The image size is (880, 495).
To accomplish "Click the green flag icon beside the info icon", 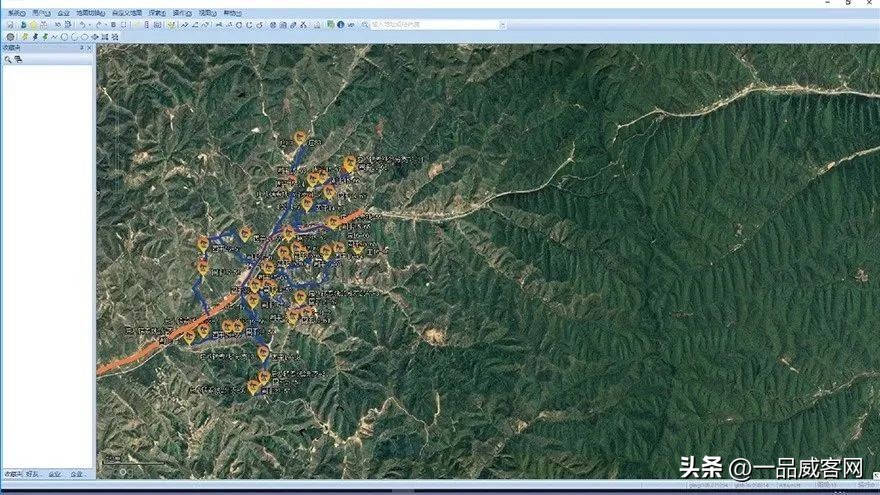I will click(331, 25).
